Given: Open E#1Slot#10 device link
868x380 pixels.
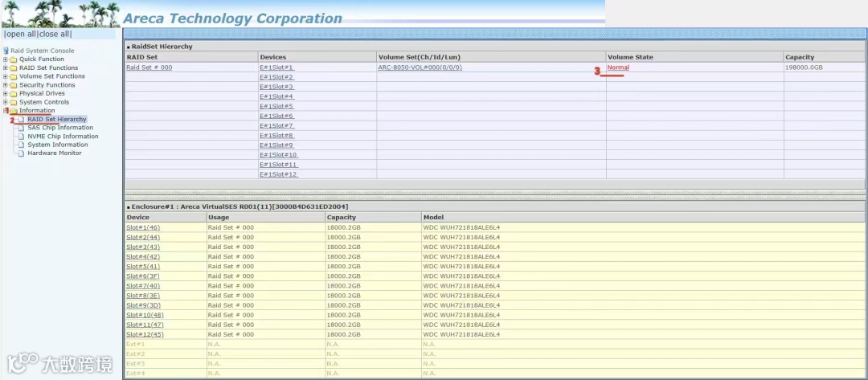Looking at the screenshot, I should point(278,155).
